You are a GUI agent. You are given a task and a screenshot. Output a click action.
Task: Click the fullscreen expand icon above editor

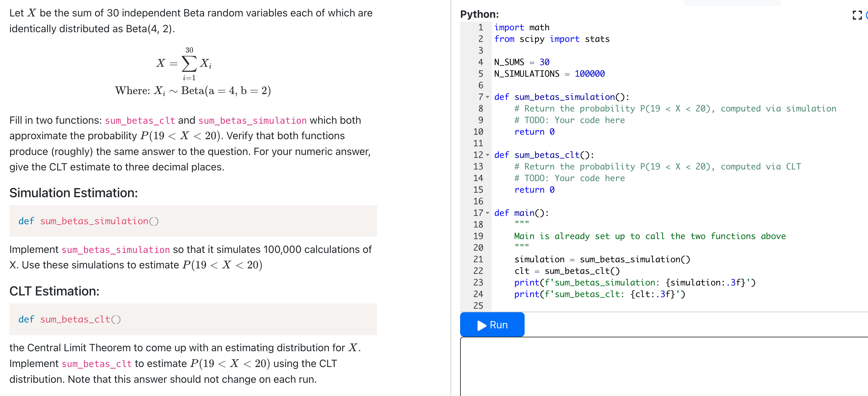(x=857, y=15)
